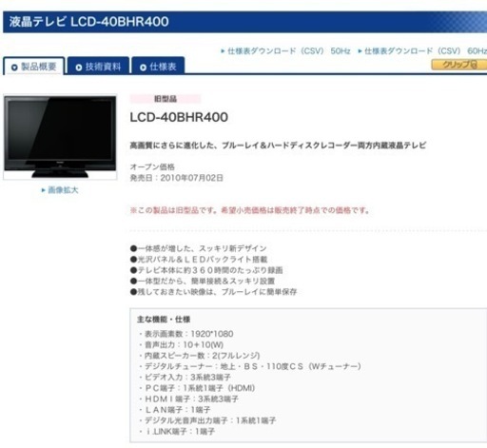This screenshot has height=448, width=487.
Task: Open the 画像拡大 link
Action: click(x=60, y=190)
